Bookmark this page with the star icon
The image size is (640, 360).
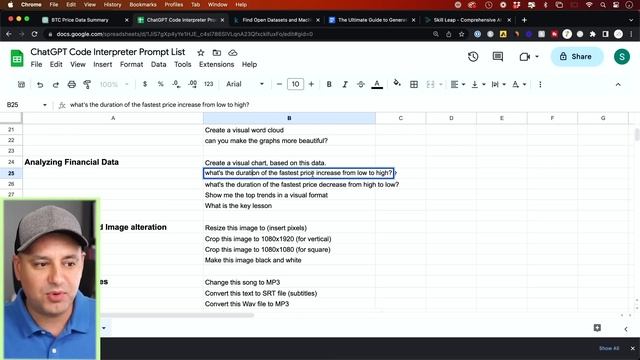pyautogui.click(x=461, y=34)
